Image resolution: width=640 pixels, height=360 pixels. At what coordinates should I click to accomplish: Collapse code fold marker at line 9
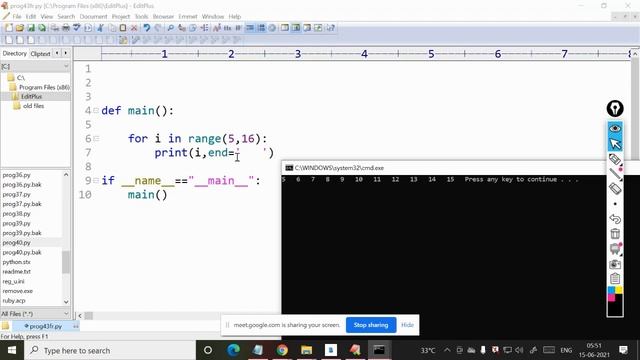96,180
